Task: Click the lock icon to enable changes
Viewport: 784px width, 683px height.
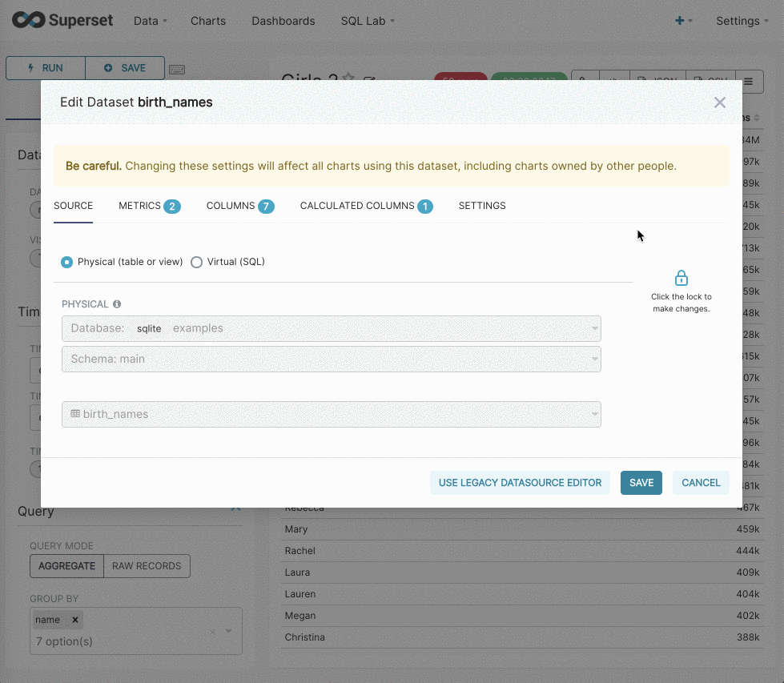Action: tap(681, 278)
